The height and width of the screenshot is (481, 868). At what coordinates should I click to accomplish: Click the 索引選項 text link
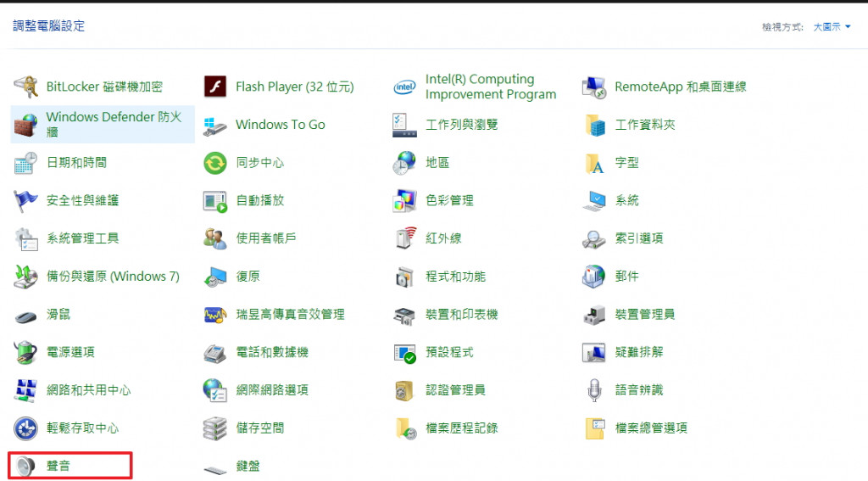(639, 239)
